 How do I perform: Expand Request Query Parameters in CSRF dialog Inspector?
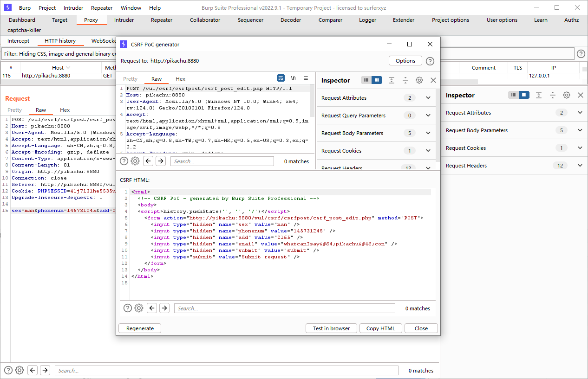[x=428, y=116]
